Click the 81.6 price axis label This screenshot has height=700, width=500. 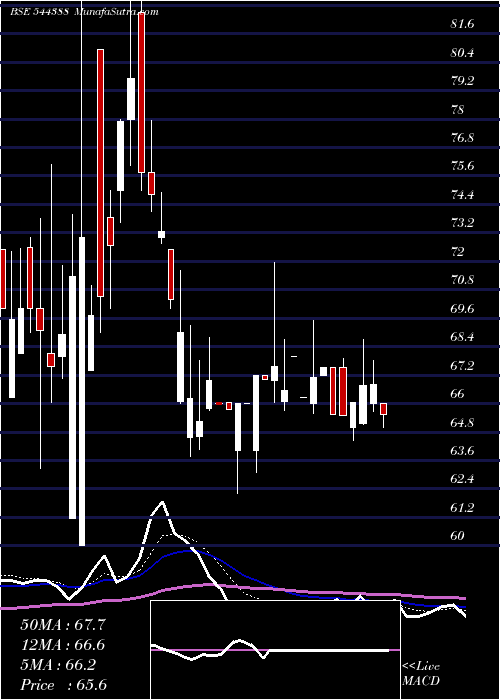point(462,24)
